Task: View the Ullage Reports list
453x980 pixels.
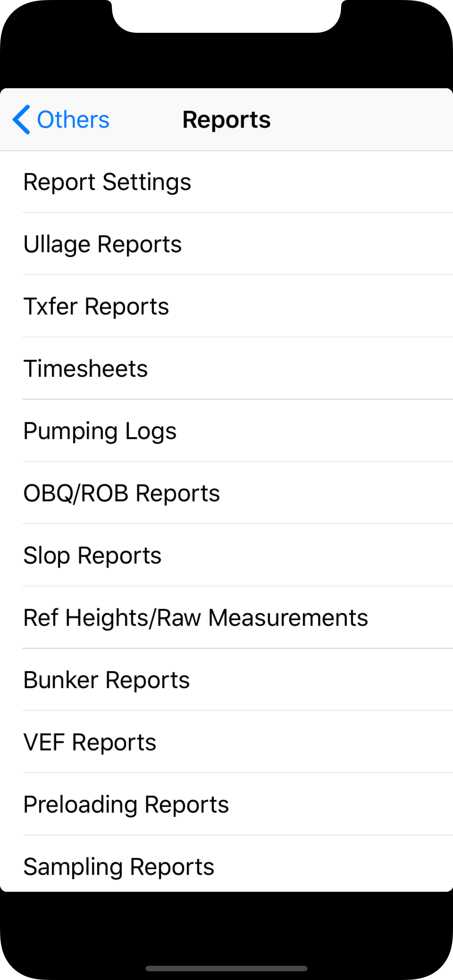Action: pyautogui.click(x=102, y=244)
